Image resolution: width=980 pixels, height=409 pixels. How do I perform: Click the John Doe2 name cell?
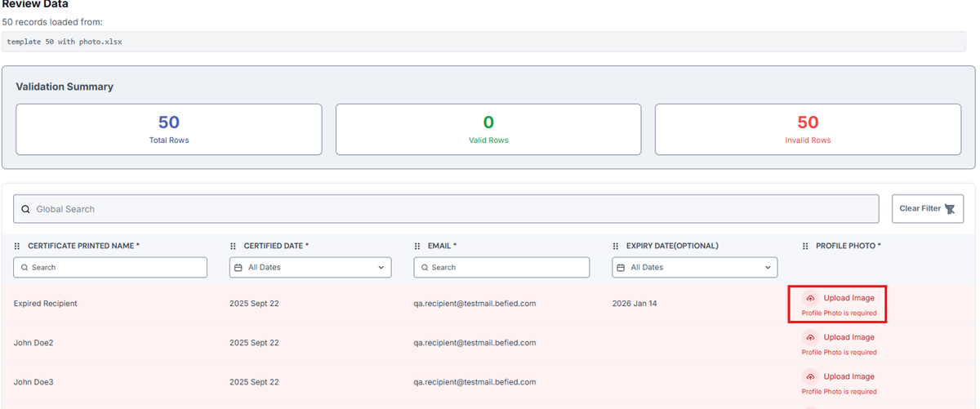point(33,343)
